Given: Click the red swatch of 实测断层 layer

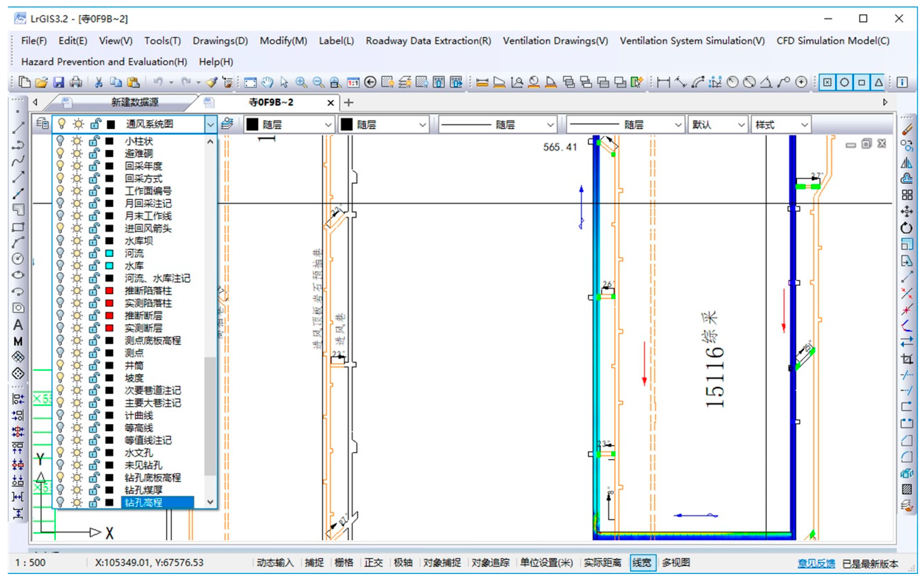Looking at the screenshot, I should tap(109, 328).
